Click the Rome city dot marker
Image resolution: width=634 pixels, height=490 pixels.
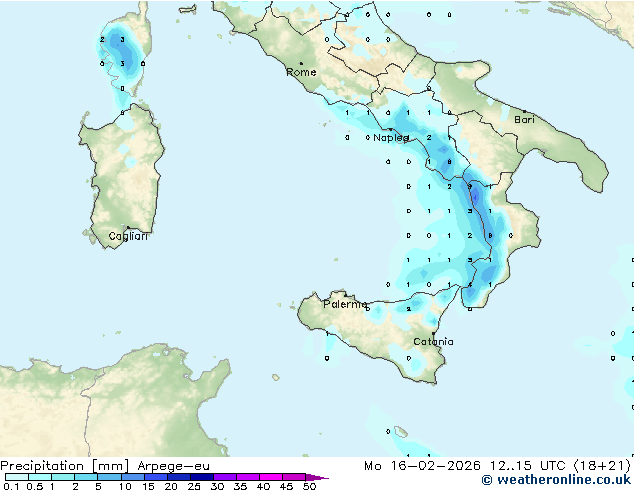(x=301, y=63)
